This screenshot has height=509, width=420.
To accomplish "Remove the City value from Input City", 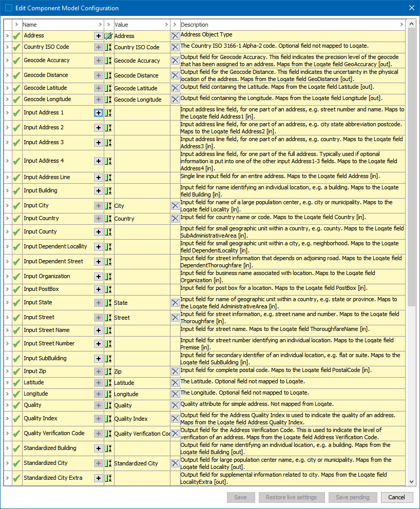I will point(175,205).
